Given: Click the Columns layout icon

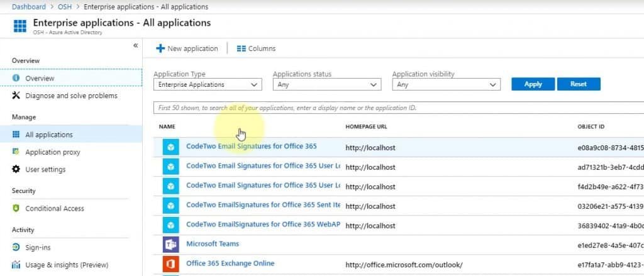Looking at the screenshot, I should click(x=241, y=48).
